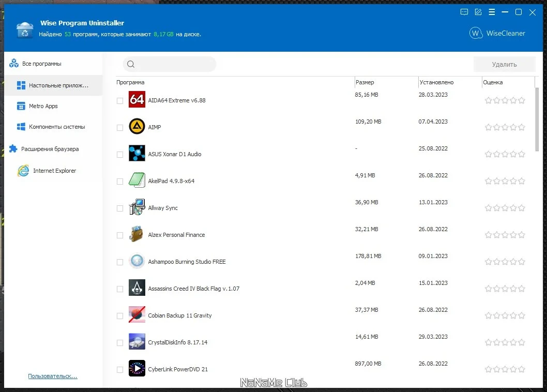
Task: Click the 897,00 MB size value
Action: pyautogui.click(x=368, y=364)
